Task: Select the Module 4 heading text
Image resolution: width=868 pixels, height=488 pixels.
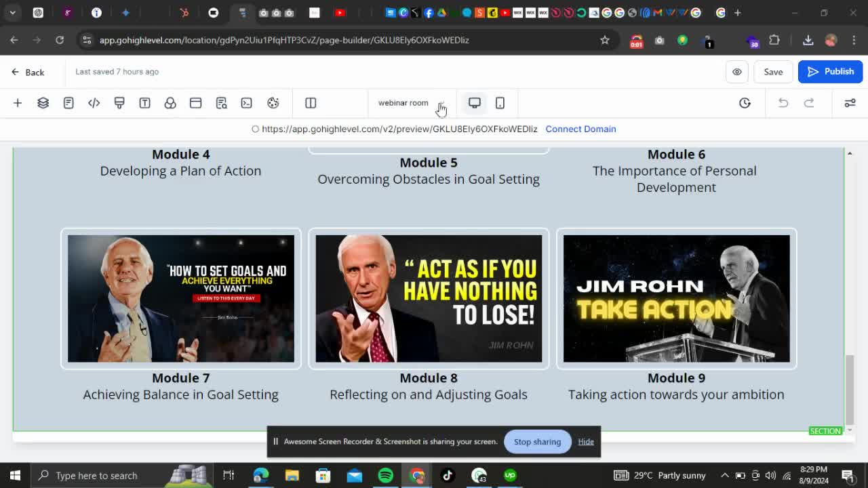Action: pyautogui.click(x=181, y=155)
